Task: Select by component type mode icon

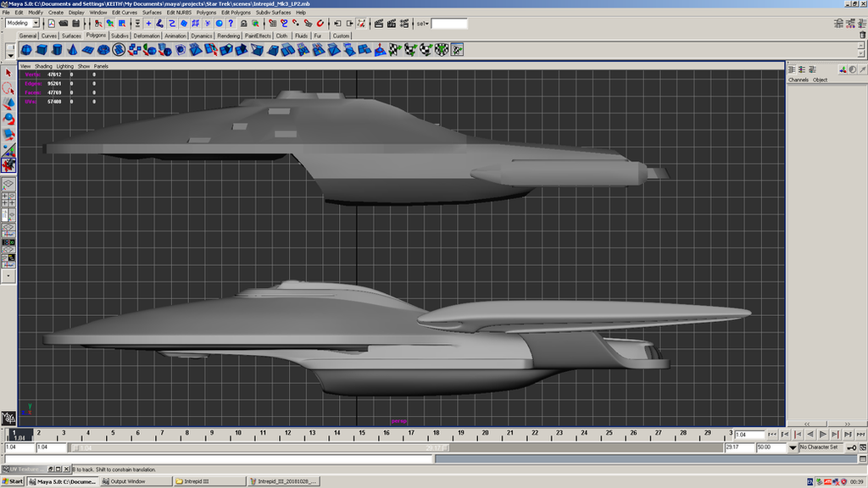Action: [122, 23]
